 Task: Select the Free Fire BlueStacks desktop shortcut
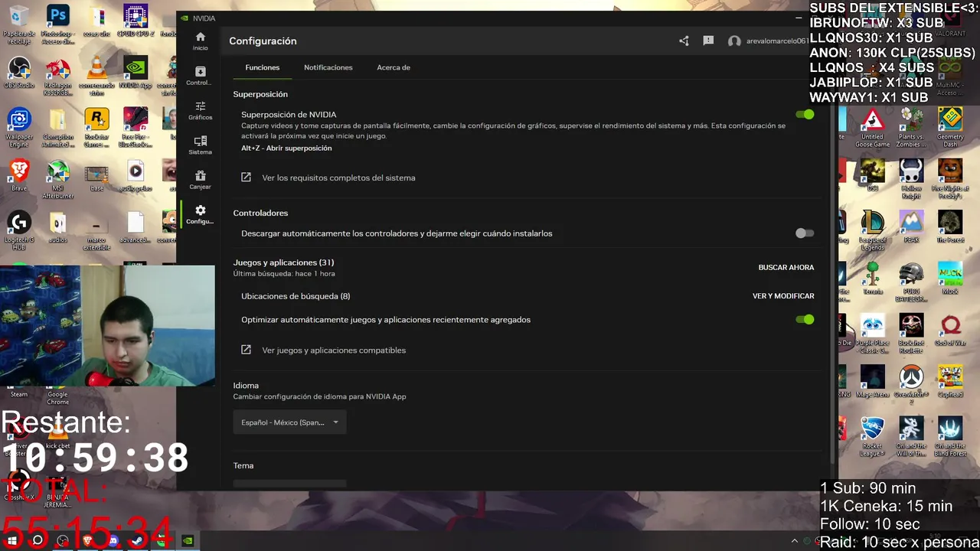click(136, 127)
